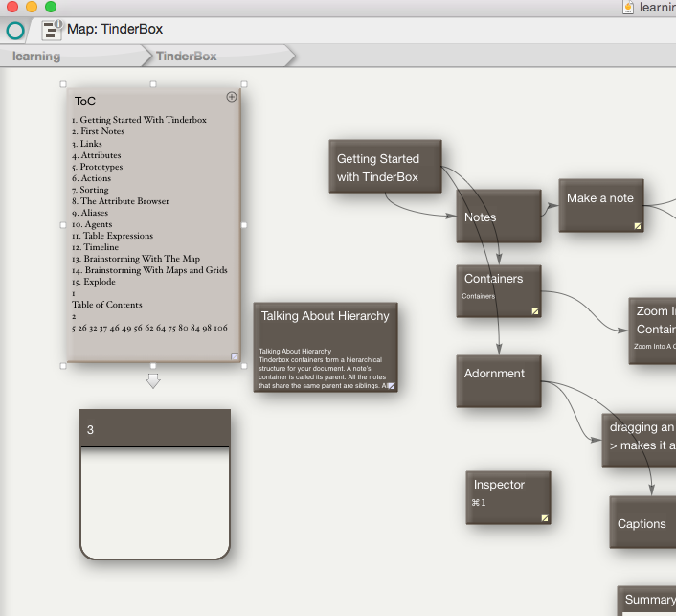Select the Inspector note
The height and width of the screenshot is (616, 676).
click(508, 498)
